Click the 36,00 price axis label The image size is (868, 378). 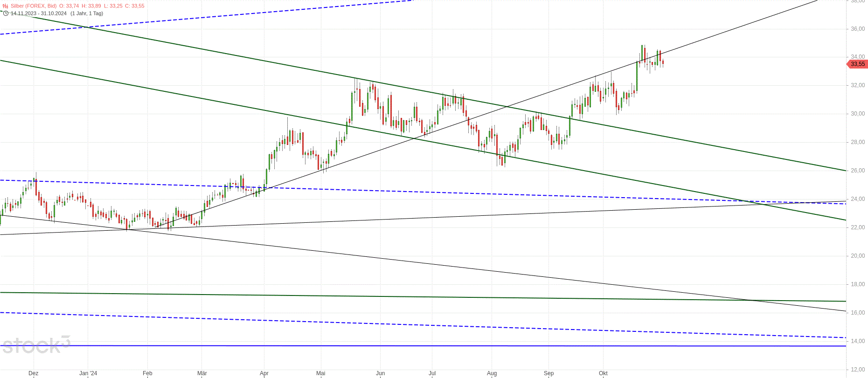click(858, 29)
